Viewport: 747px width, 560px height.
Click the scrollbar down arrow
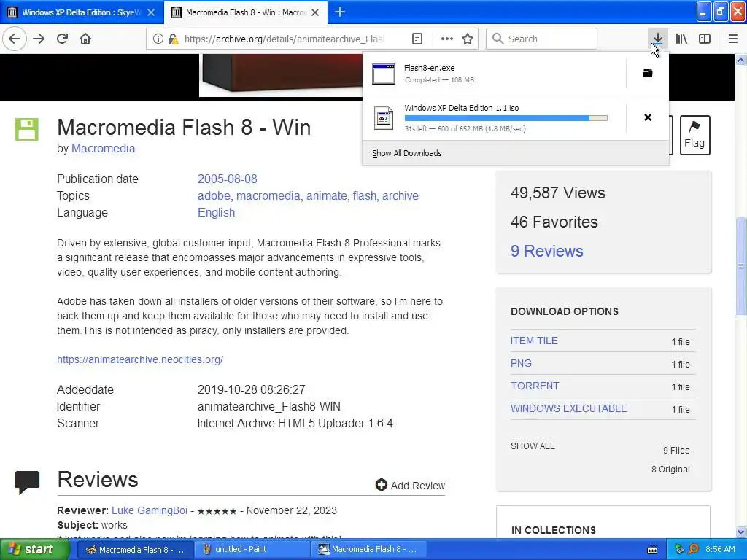740,532
